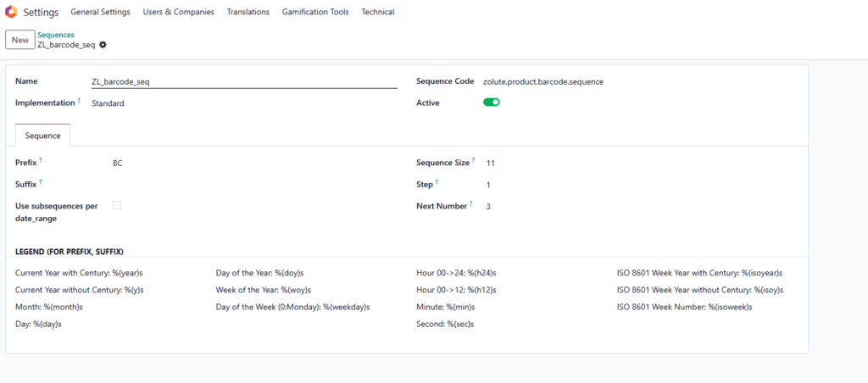Click the Name field ZL_barcode_seq

click(x=244, y=82)
